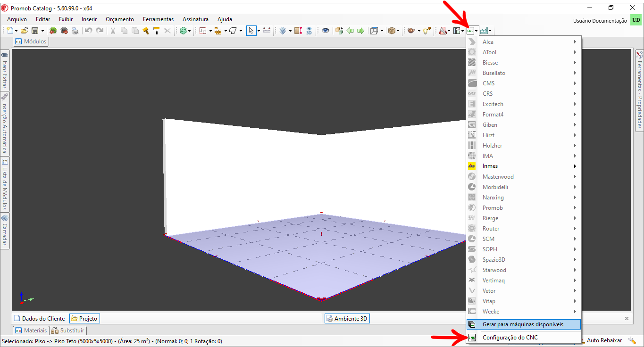Create a new project with New icon

10,31
